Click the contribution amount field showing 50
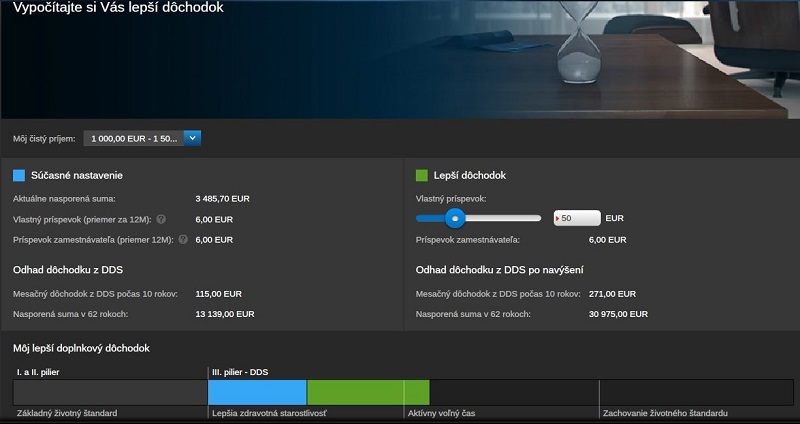This screenshot has height=424, width=800. pyautogui.click(x=577, y=218)
